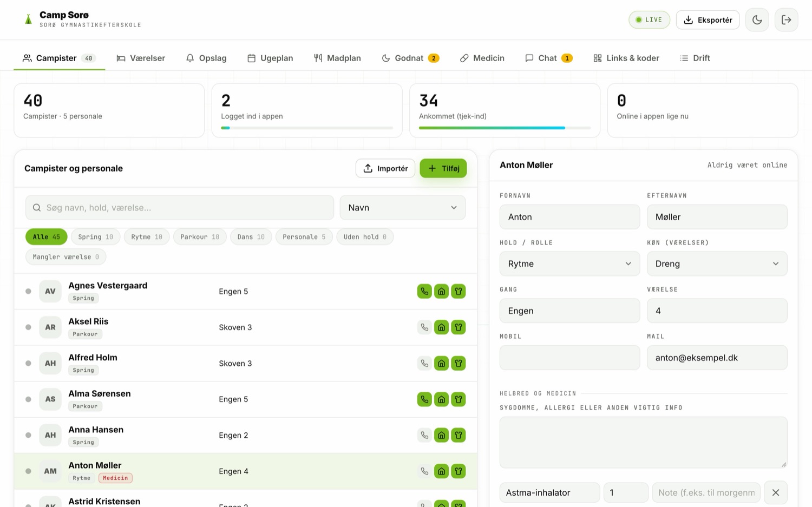This screenshot has width=812, height=507.
Task: Click the Ankommet tjek-ind progress bar
Action: coord(505,128)
